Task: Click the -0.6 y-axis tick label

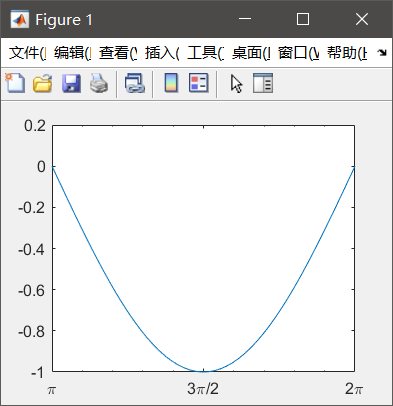Action: [x=32, y=291]
